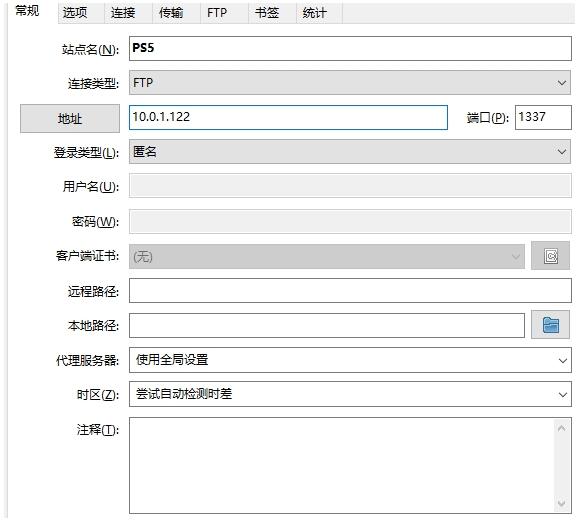Expand the 连接类型 FTP dropdown

coord(350,83)
